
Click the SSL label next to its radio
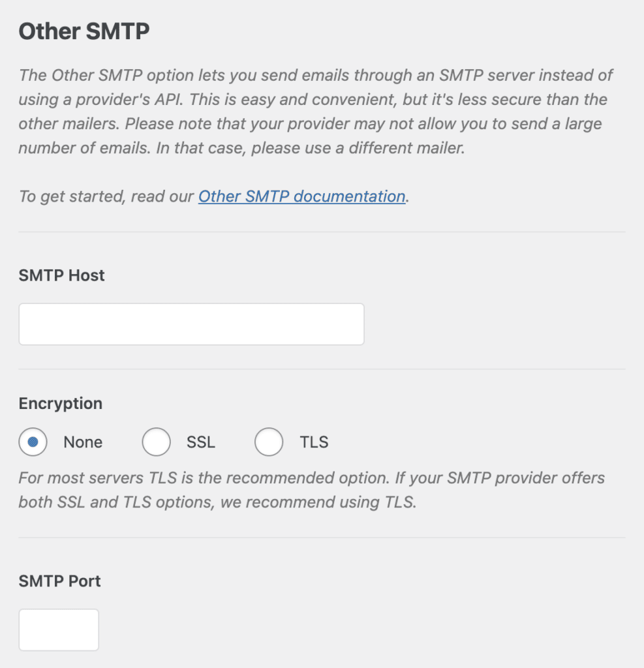point(200,442)
